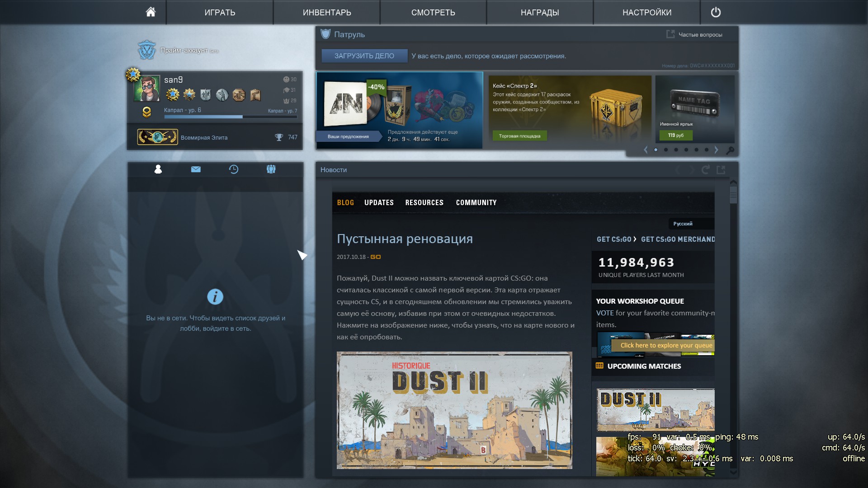Click the GET CS:GO MERCHANDISE link
This screenshot has height=488, width=868.
coord(678,239)
